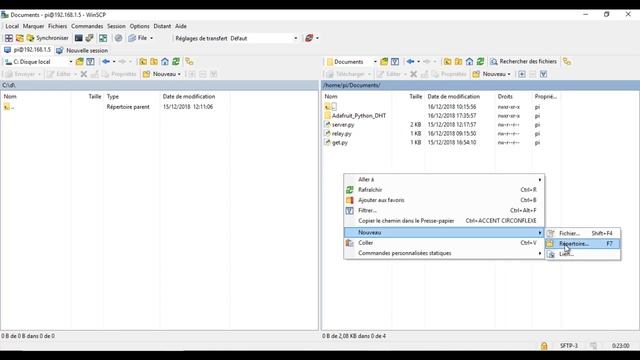Screen dimensions: 640x360
Task: Go to home directory in local panel
Action: tap(165, 62)
